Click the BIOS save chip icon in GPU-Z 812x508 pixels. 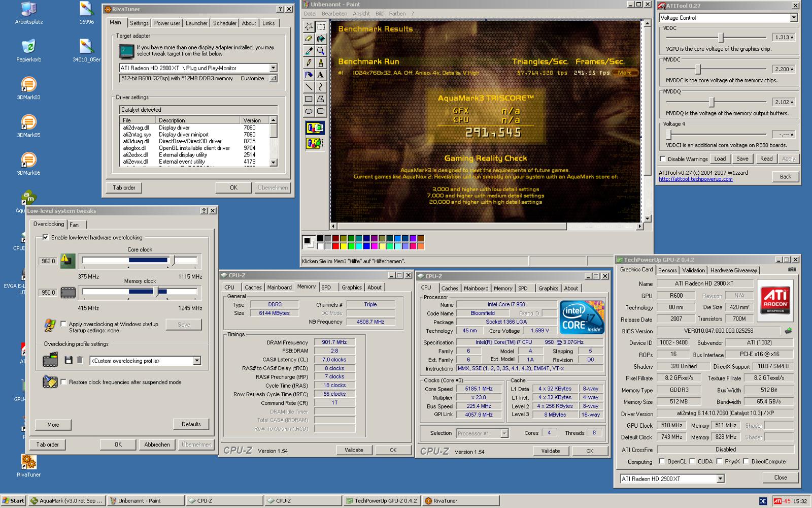pos(788,331)
